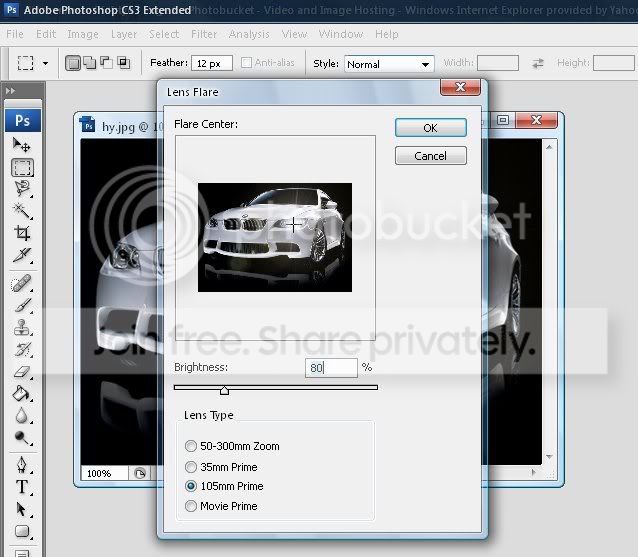Select 35mm Prime lens type

click(191, 467)
